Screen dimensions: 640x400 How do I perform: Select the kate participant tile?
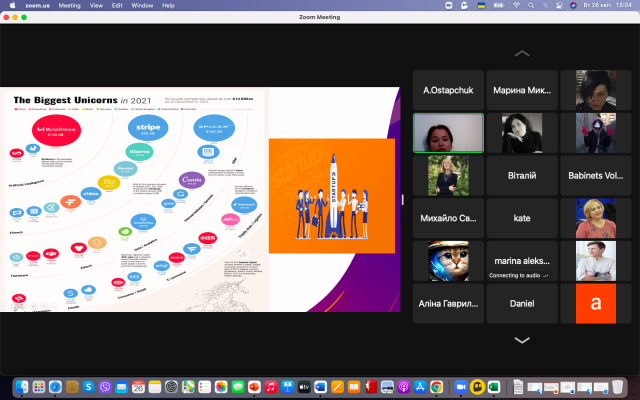(522, 218)
